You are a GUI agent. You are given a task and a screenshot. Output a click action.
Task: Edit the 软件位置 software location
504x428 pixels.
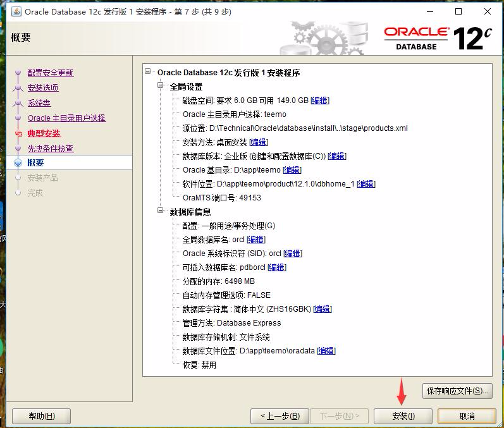coord(366,184)
